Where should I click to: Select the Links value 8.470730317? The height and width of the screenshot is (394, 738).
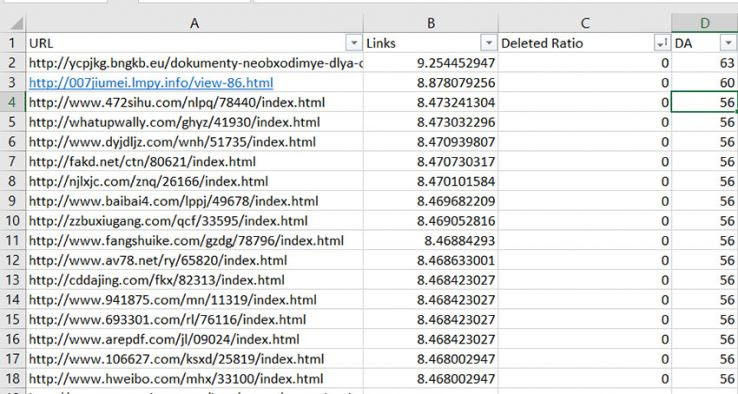point(431,162)
